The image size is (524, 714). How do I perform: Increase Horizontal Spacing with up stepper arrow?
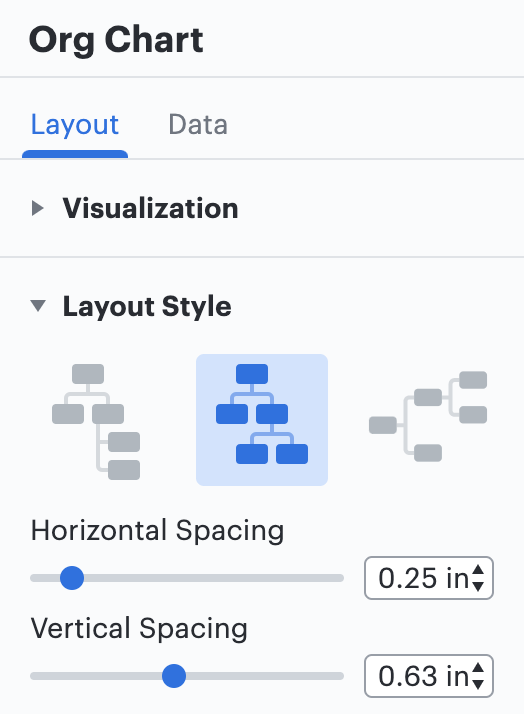click(478, 570)
